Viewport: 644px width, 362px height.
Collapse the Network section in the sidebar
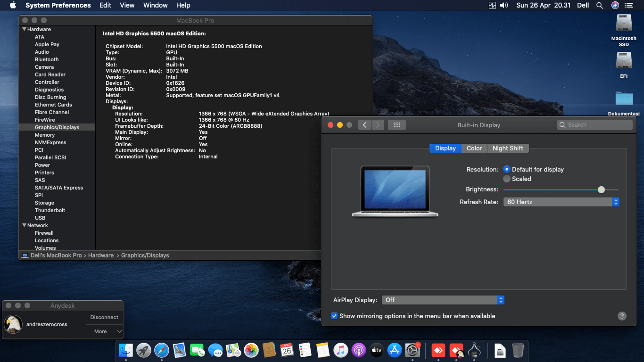[25, 225]
